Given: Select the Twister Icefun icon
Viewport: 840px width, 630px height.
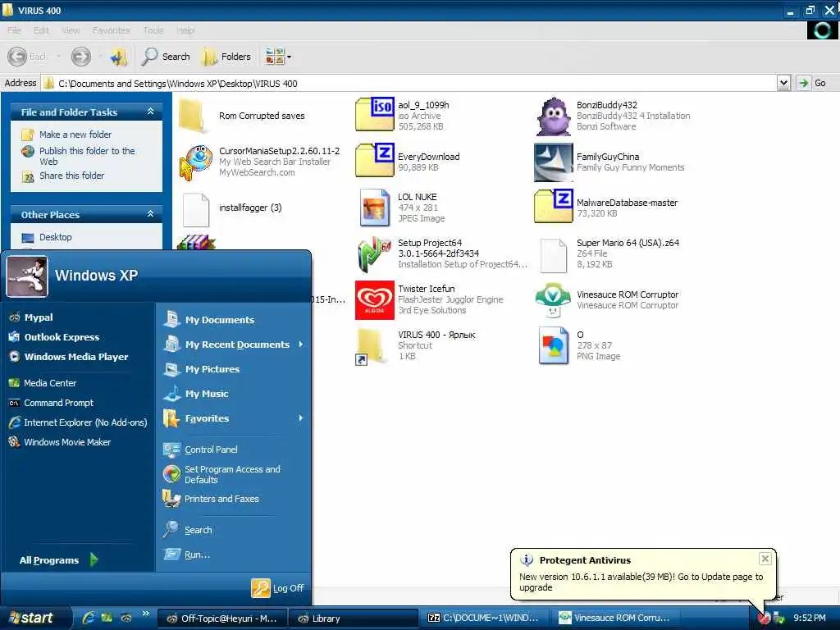Looking at the screenshot, I should 374,299.
